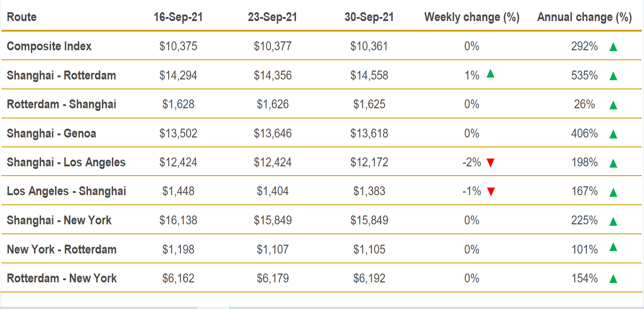Click the $15,849 value under 30-Sep-21
This screenshot has height=309, width=644.
click(369, 220)
